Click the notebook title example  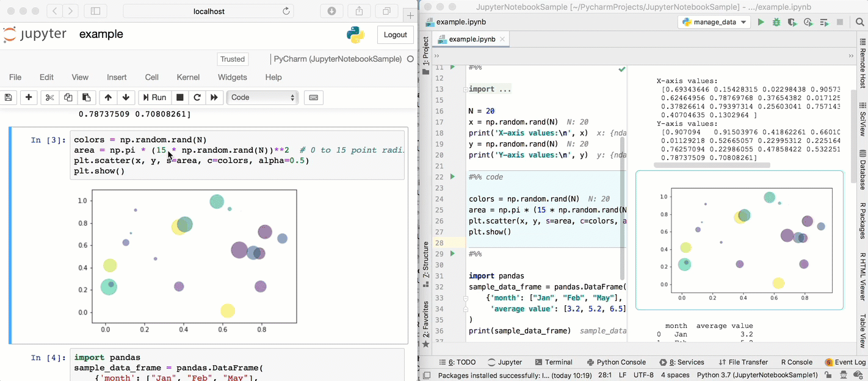tap(101, 34)
